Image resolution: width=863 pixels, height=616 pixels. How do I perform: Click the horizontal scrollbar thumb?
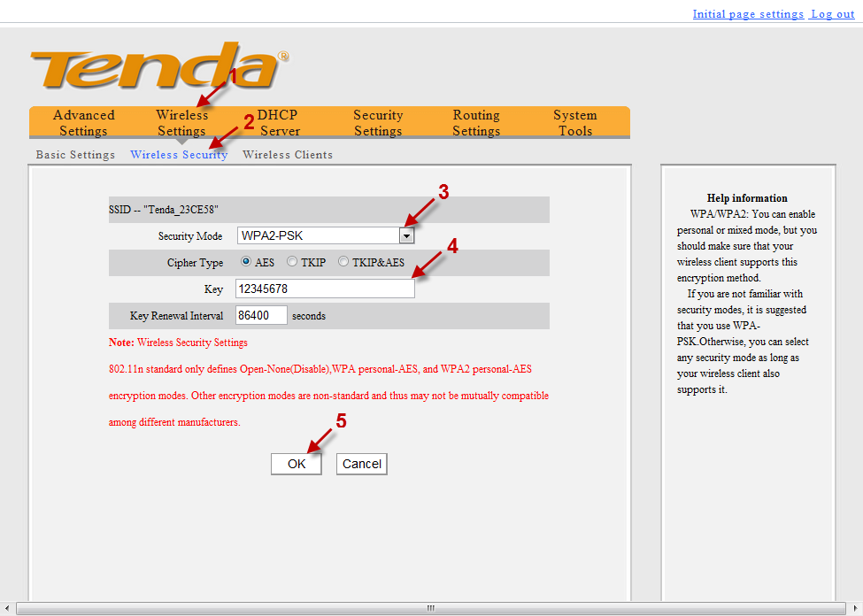click(x=431, y=608)
